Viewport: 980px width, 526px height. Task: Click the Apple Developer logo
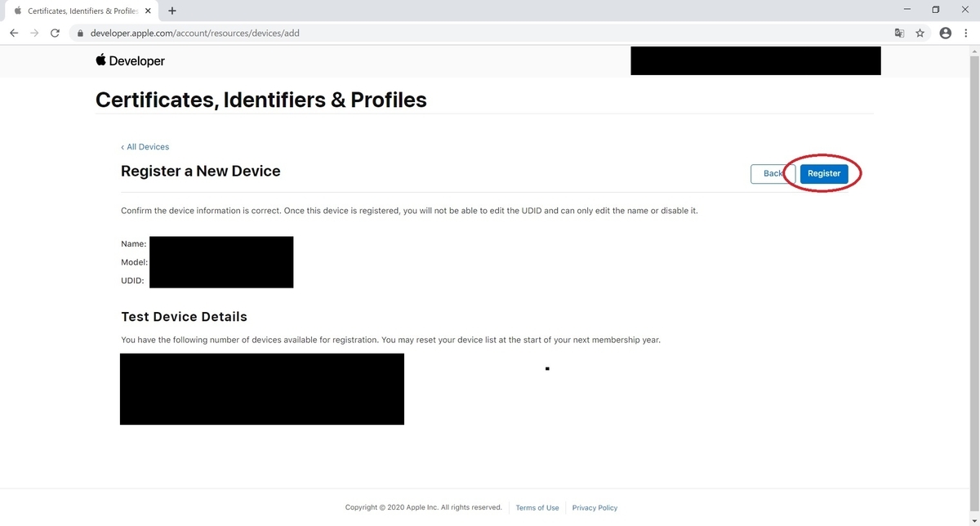(x=131, y=61)
